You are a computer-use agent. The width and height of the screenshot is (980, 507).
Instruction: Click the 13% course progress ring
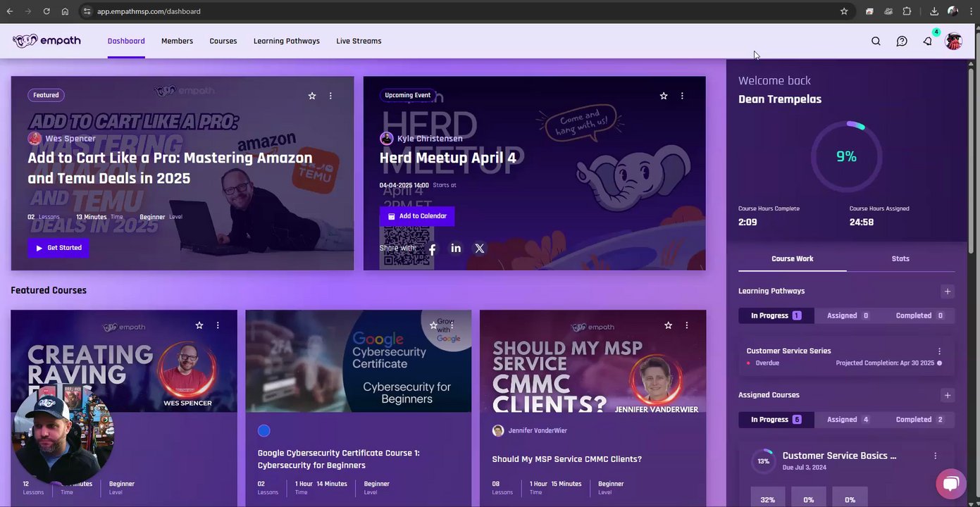[763, 461]
